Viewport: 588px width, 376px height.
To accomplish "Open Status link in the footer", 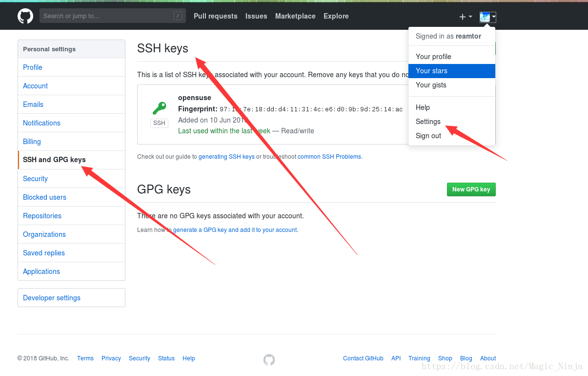I will point(166,358).
